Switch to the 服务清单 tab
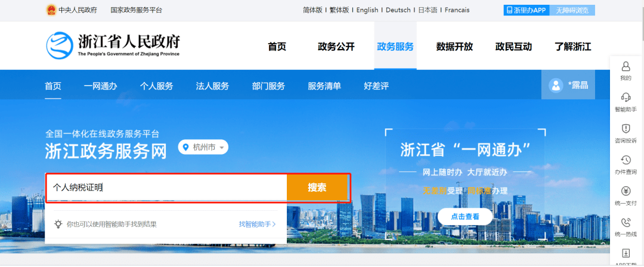This screenshot has width=644, height=267. [324, 86]
